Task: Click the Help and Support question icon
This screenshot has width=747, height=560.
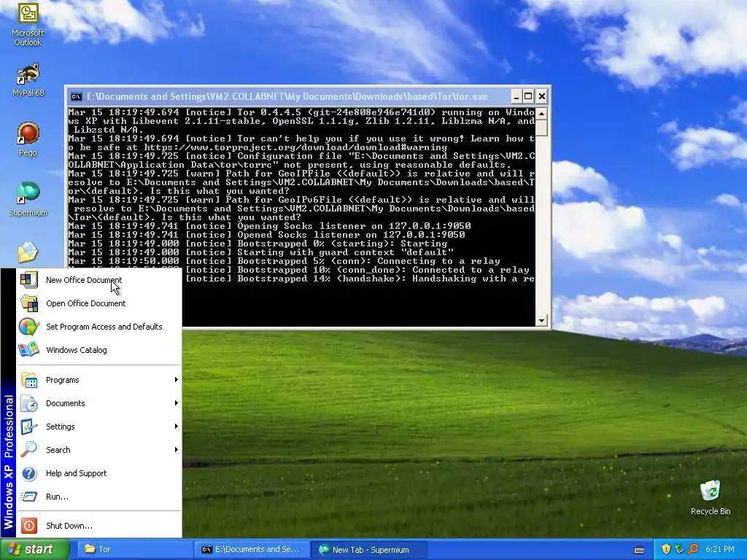Action: 29,473
